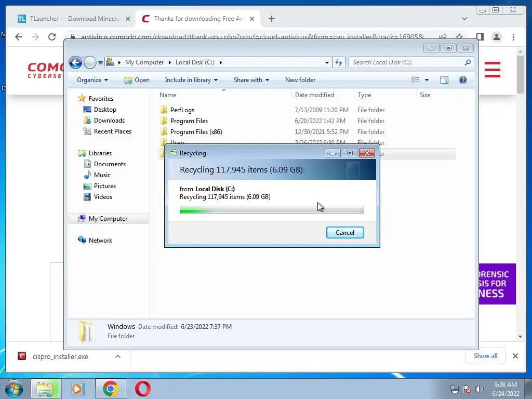
Task: Click the Explorer Forward navigation arrow
Action: (90, 62)
